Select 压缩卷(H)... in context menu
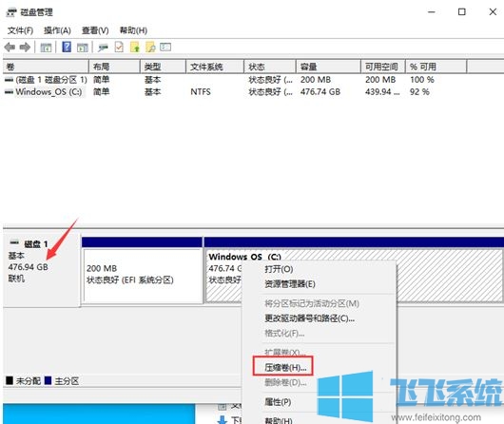Screen dimensions: 504x424 pos(285,367)
